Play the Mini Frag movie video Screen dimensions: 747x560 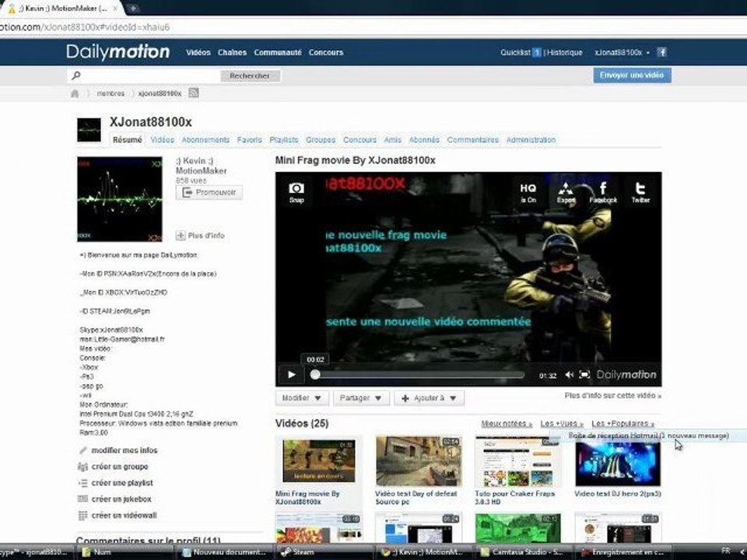pyautogui.click(x=292, y=375)
